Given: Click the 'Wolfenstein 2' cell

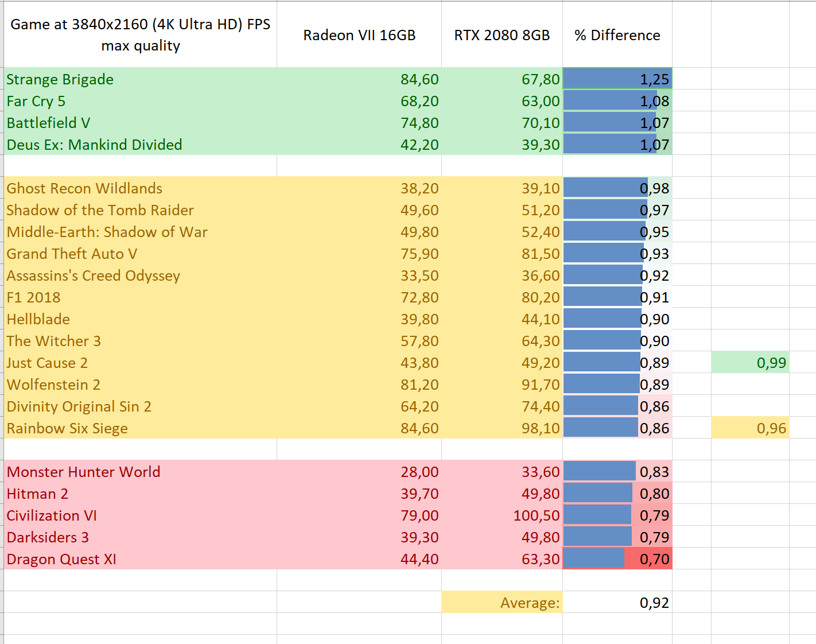Looking at the screenshot, I should [141, 384].
